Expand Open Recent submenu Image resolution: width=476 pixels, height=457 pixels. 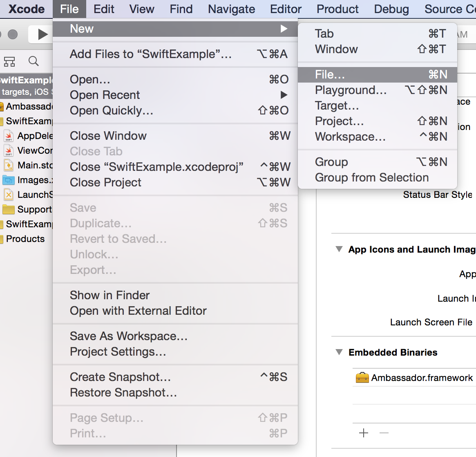tap(284, 95)
